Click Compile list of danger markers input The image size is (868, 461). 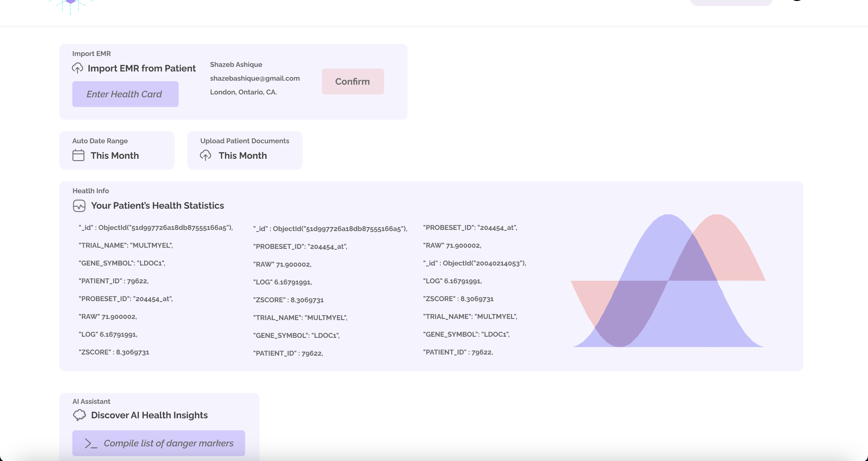click(x=168, y=443)
